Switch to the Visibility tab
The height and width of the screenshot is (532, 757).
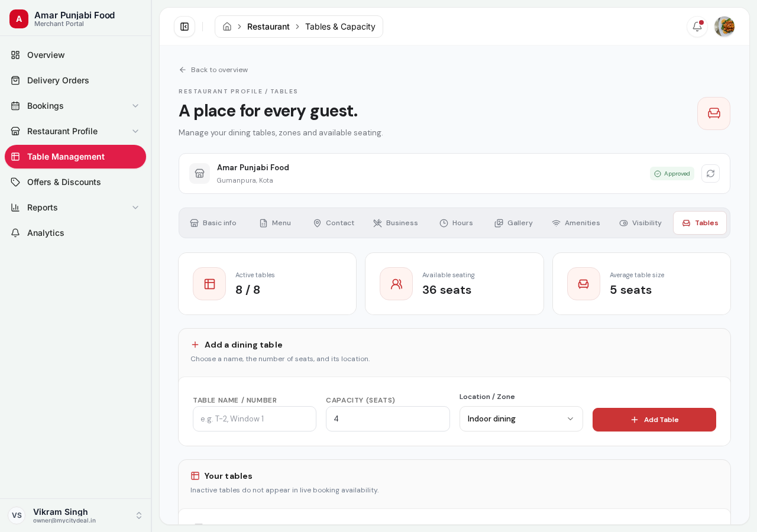[640, 223]
